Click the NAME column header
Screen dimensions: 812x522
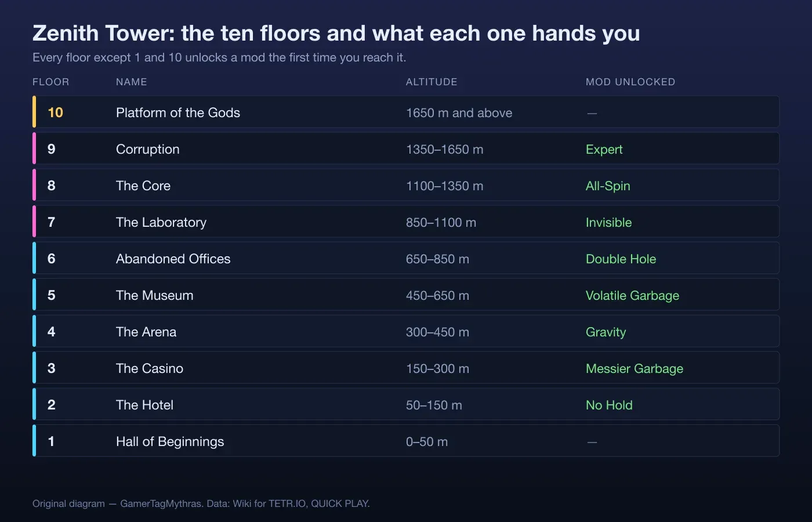(132, 82)
